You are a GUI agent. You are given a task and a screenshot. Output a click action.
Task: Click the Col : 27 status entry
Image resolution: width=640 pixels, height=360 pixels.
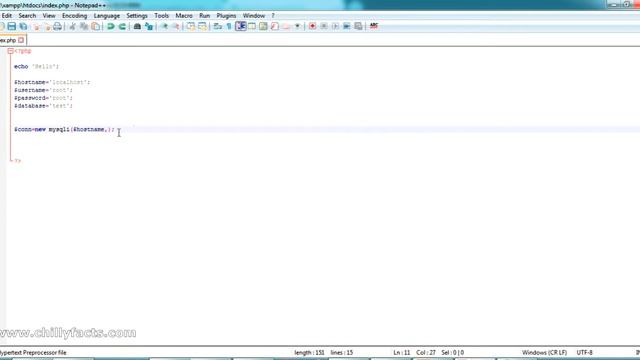pyautogui.click(x=426, y=352)
